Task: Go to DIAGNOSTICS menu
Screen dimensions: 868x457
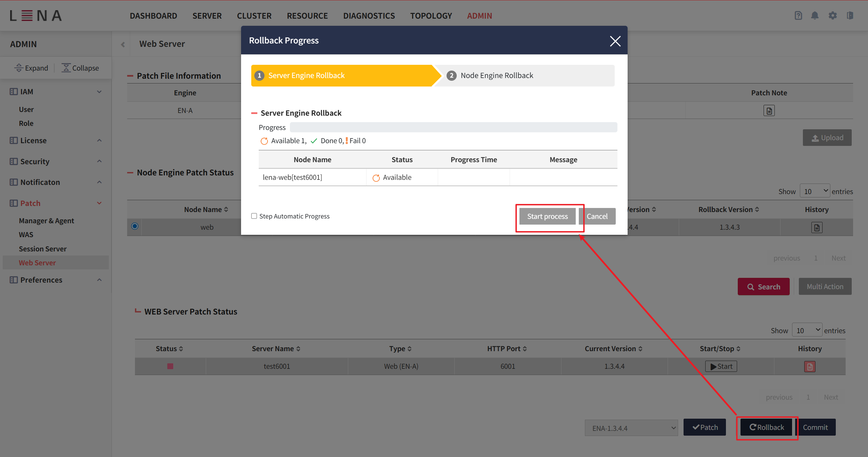Action: [369, 16]
